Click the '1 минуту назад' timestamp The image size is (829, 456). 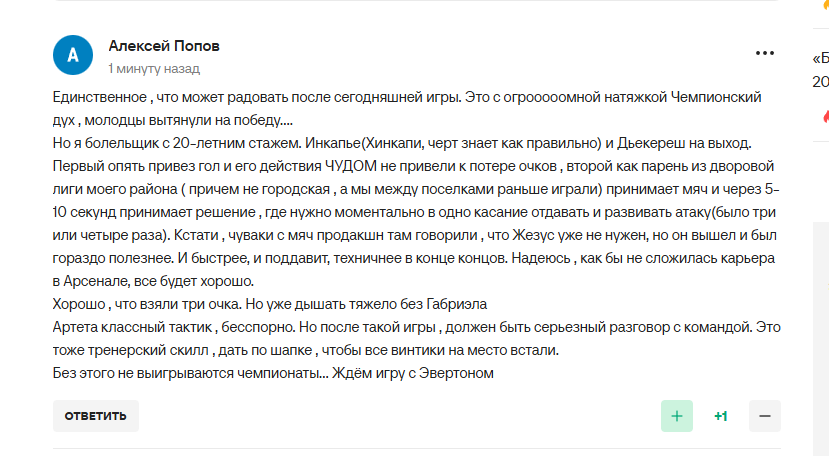click(x=154, y=69)
